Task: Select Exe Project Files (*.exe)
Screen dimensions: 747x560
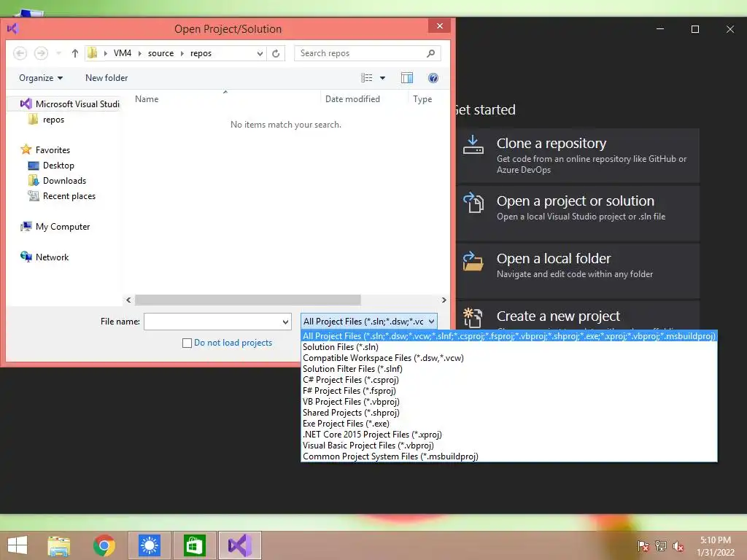Action: coord(508,424)
